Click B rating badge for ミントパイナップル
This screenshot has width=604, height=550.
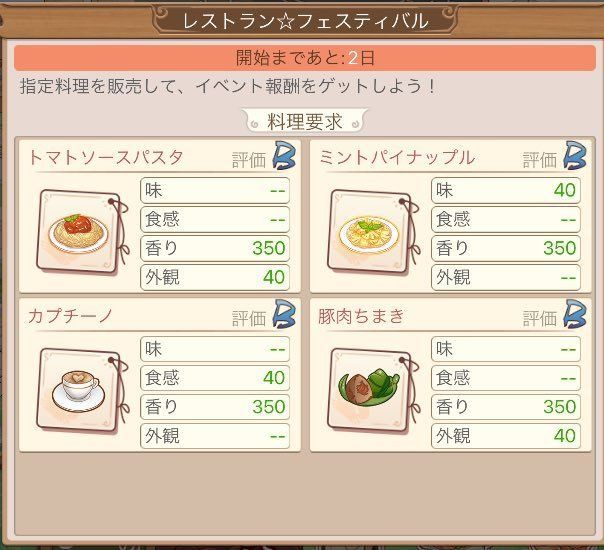573,157
